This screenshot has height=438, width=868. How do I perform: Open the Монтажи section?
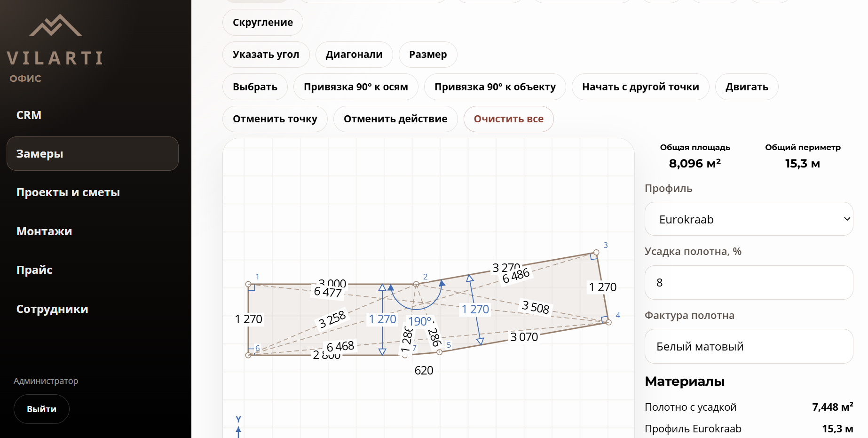(x=44, y=231)
